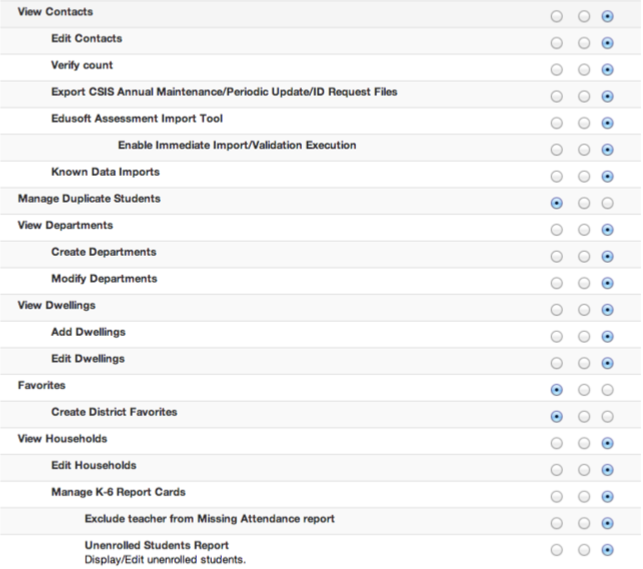Select first radio option for Edit Contacts

(x=556, y=43)
